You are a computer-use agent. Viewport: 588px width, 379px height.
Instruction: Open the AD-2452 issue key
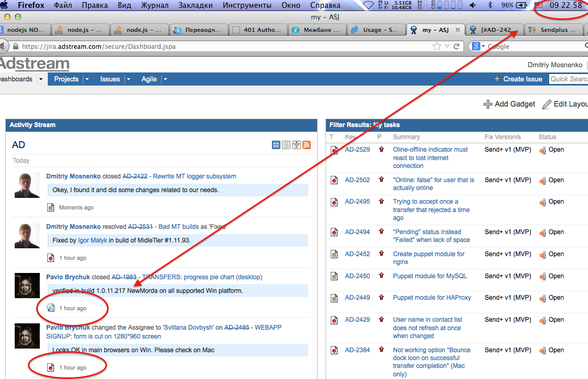358,254
